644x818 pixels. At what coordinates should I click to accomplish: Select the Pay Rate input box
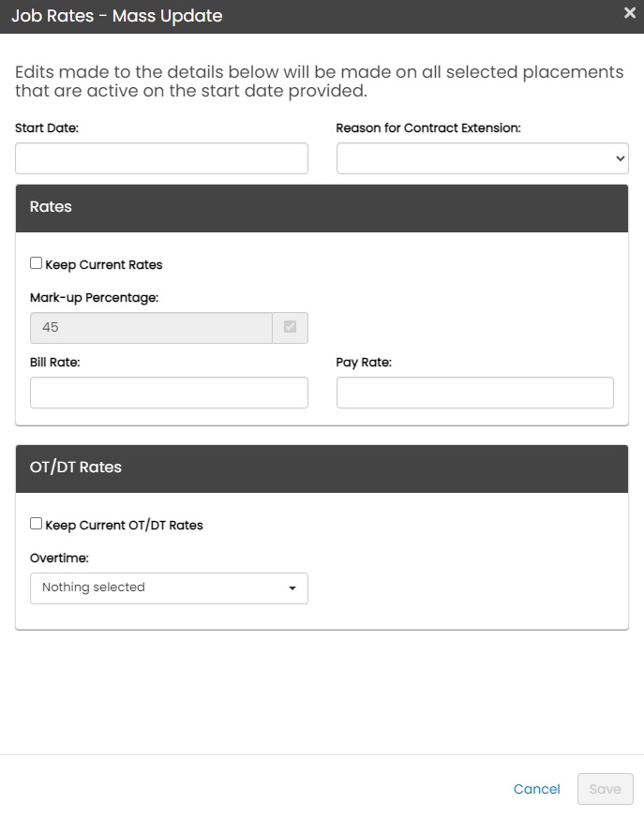(x=474, y=393)
